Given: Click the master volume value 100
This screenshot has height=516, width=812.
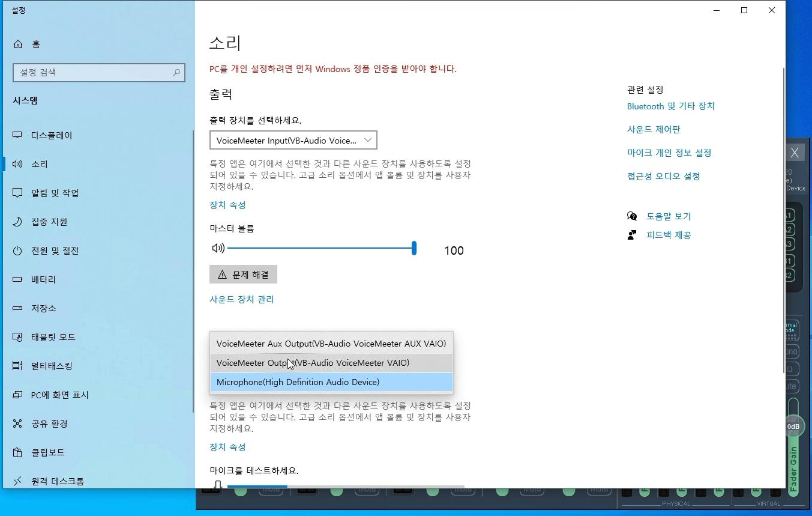Looking at the screenshot, I should click(x=454, y=251).
